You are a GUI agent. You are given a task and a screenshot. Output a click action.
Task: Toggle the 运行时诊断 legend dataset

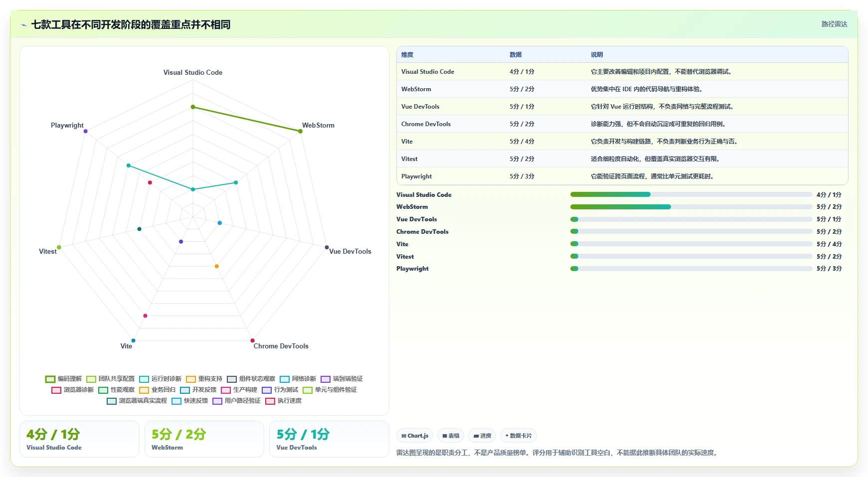coord(160,379)
